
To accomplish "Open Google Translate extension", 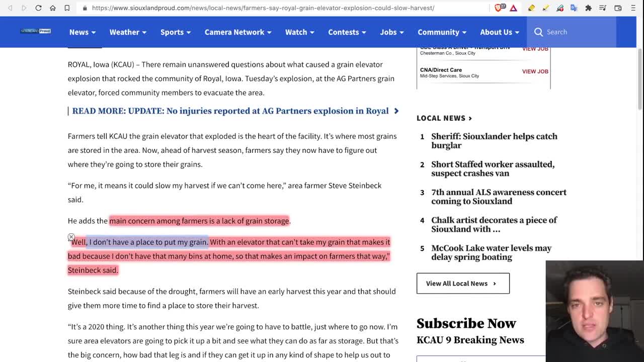I will coord(574,8).
